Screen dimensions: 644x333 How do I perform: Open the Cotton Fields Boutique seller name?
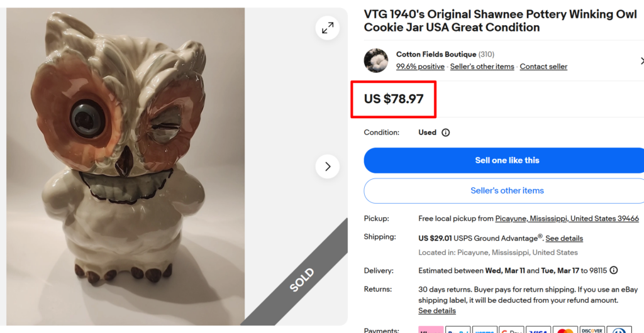pyautogui.click(x=436, y=55)
